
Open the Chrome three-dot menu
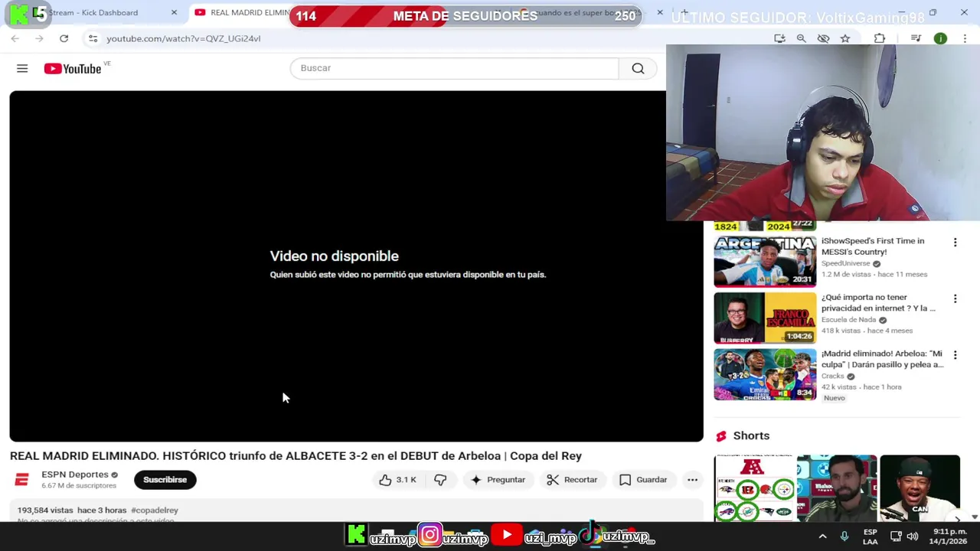point(964,38)
